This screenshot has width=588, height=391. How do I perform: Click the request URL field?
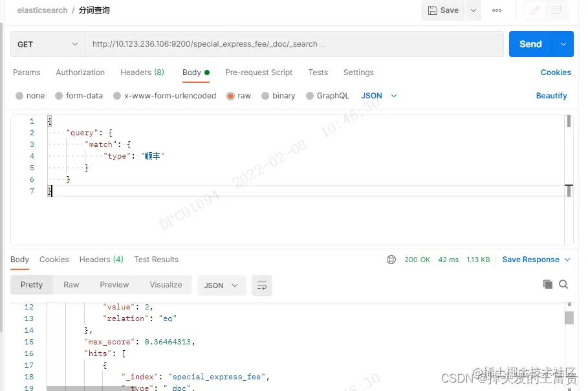point(294,44)
